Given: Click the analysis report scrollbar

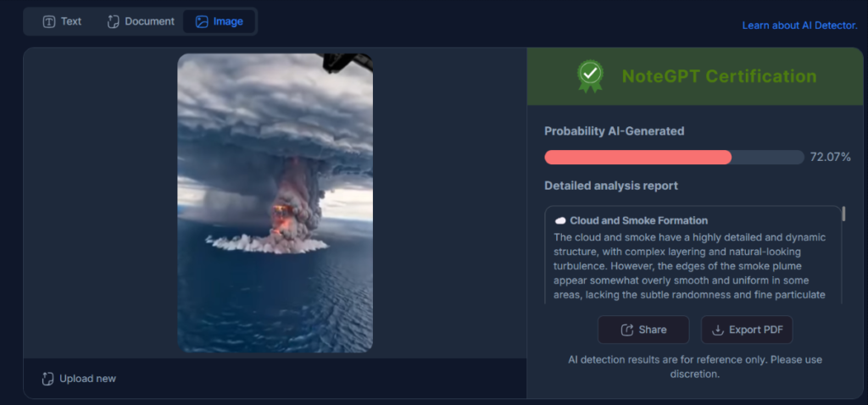Looking at the screenshot, I should (x=843, y=214).
